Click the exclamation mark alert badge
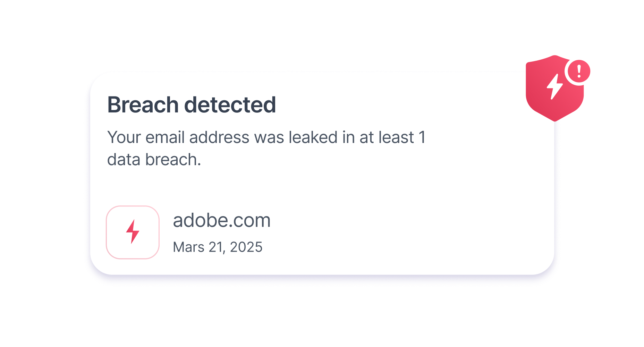This screenshot has height=347, width=644. pos(578,71)
